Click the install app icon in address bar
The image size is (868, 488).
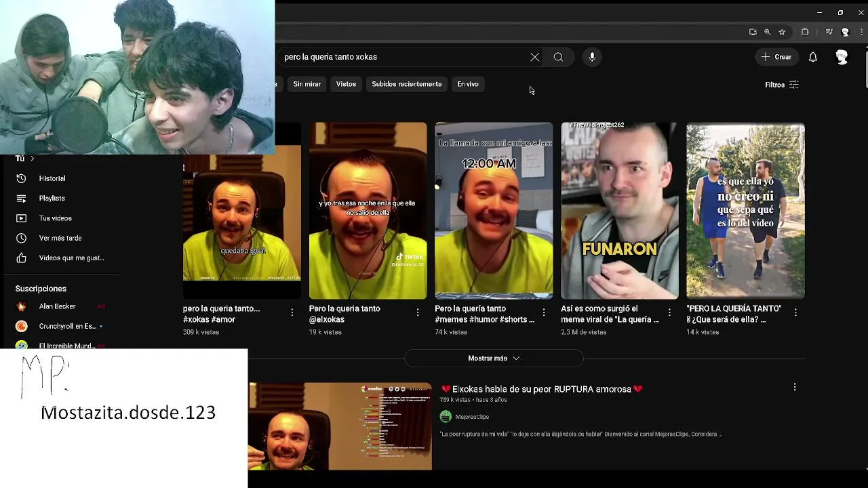753,32
